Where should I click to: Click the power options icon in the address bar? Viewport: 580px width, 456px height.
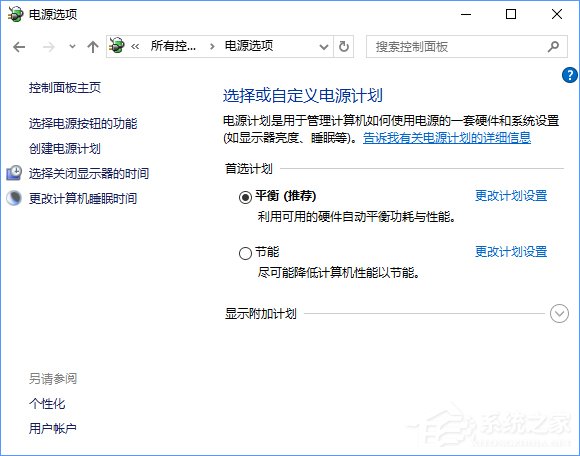point(117,46)
